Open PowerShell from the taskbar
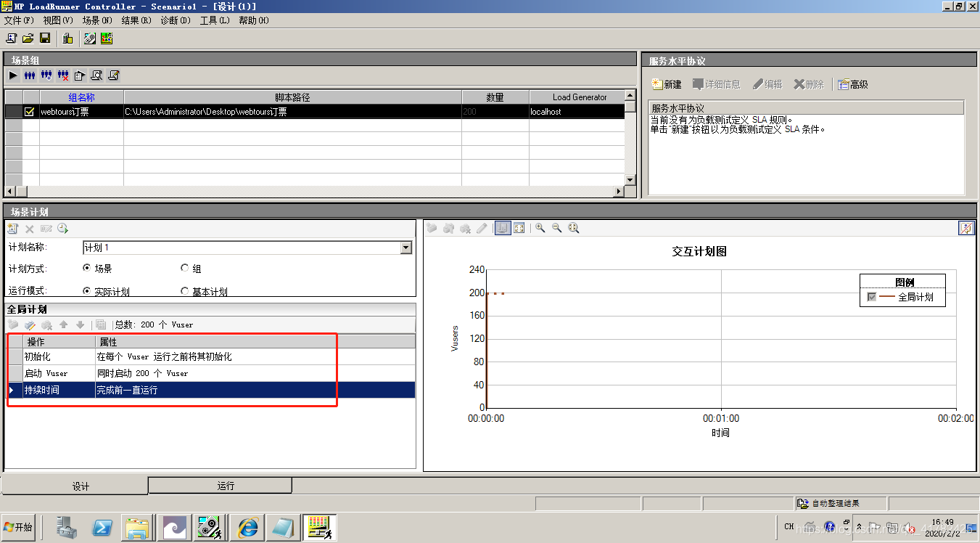980x543 pixels. (102, 527)
